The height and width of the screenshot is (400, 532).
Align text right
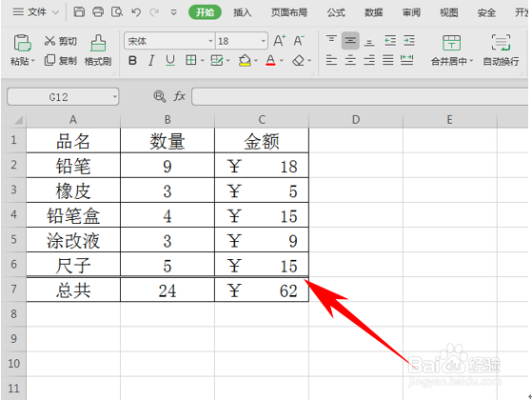pos(369,60)
